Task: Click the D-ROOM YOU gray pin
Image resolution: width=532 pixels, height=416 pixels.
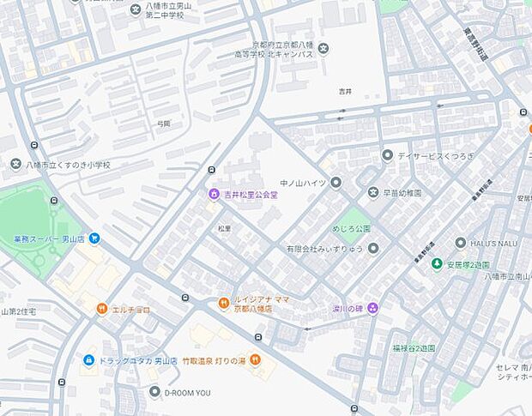Action: click(x=154, y=392)
